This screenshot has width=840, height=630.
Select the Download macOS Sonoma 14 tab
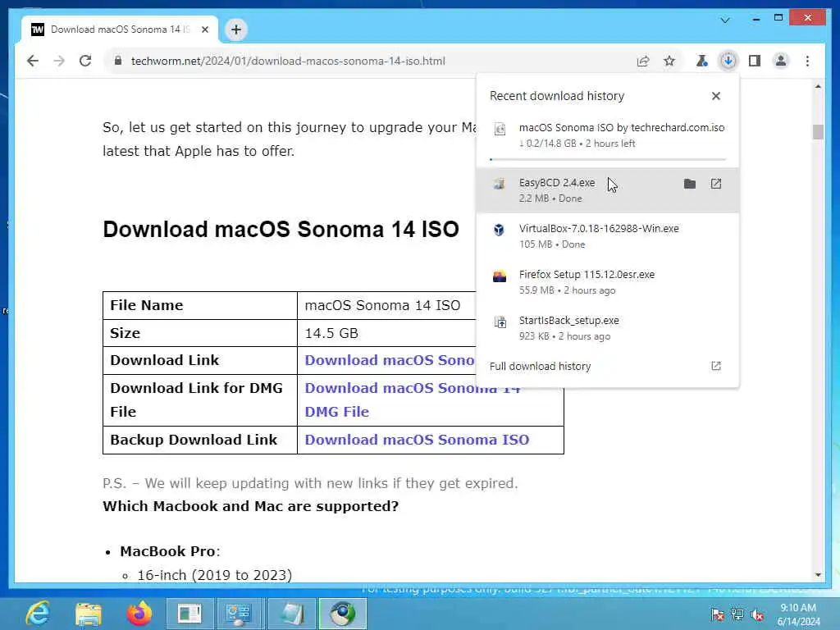(120, 30)
